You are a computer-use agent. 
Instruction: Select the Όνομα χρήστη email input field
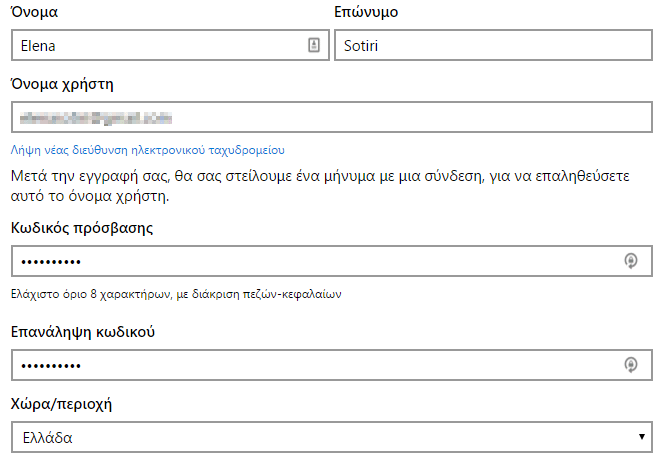point(332,117)
